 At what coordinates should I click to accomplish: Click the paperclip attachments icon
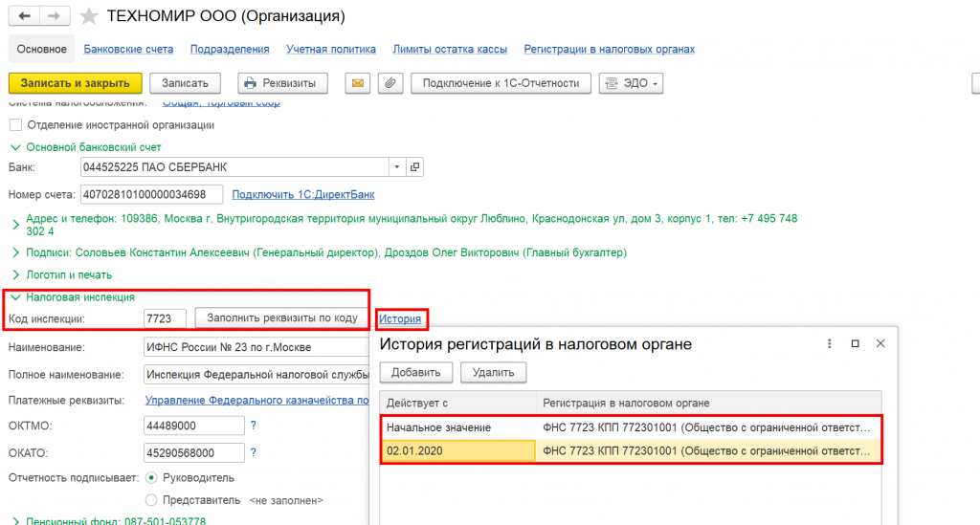tap(390, 83)
